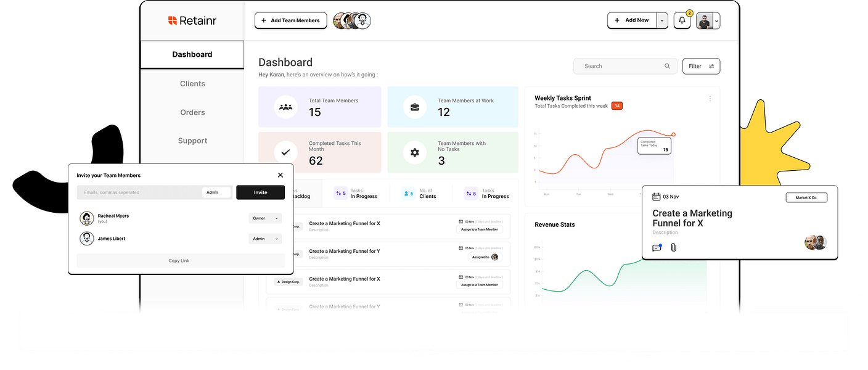The height and width of the screenshot is (370, 868).
Task: Expand the profile dropdown chevron
Action: 716,21
